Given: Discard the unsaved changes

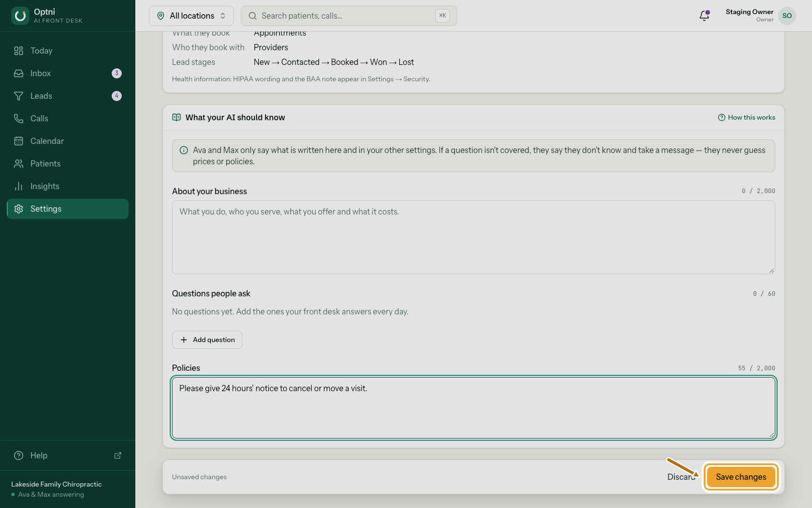Looking at the screenshot, I should pyautogui.click(x=681, y=477).
